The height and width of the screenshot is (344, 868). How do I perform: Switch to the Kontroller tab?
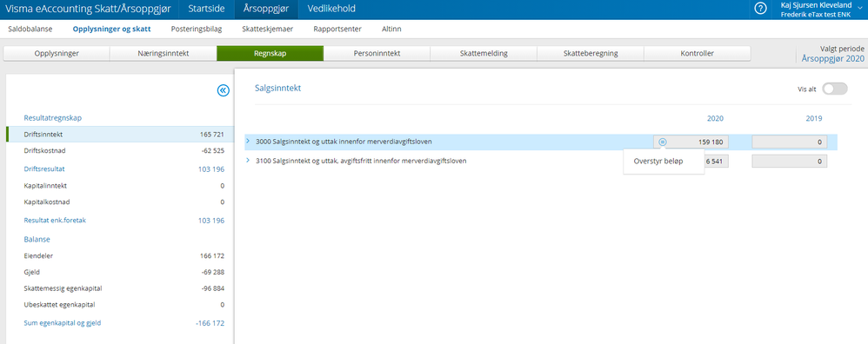(x=697, y=54)
